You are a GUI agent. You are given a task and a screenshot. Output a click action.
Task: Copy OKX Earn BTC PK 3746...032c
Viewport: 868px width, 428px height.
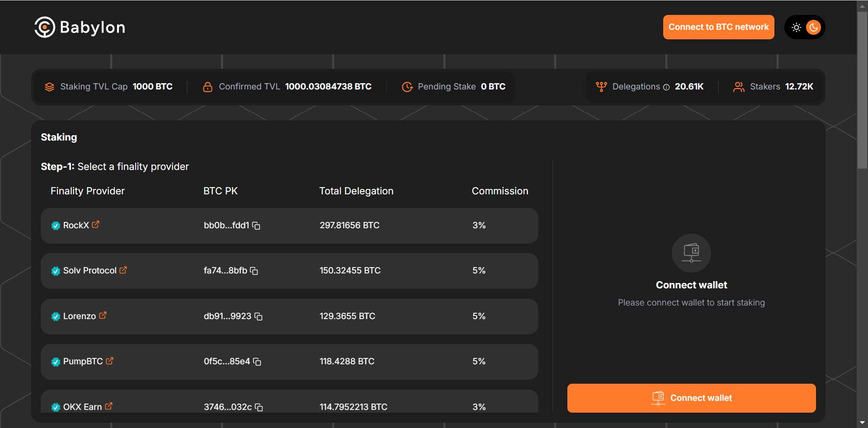click(x=259, y=407)
